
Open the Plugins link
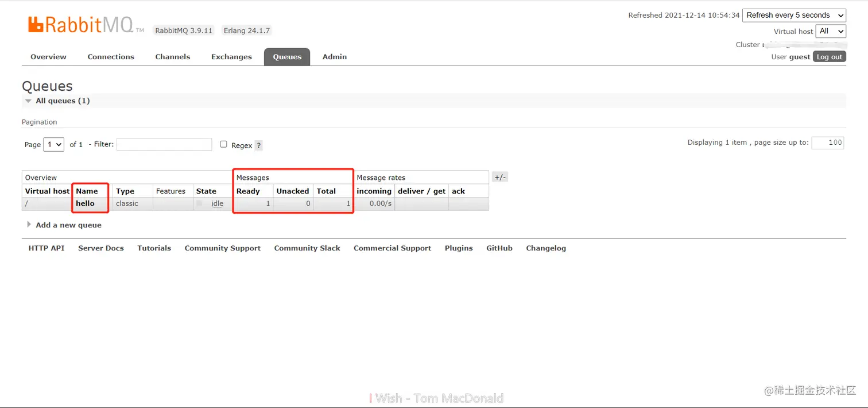pos(459,248)
